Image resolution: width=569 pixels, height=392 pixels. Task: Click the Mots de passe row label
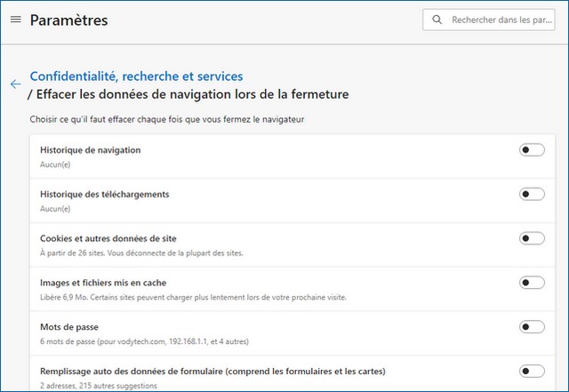[x=69, y=327]
